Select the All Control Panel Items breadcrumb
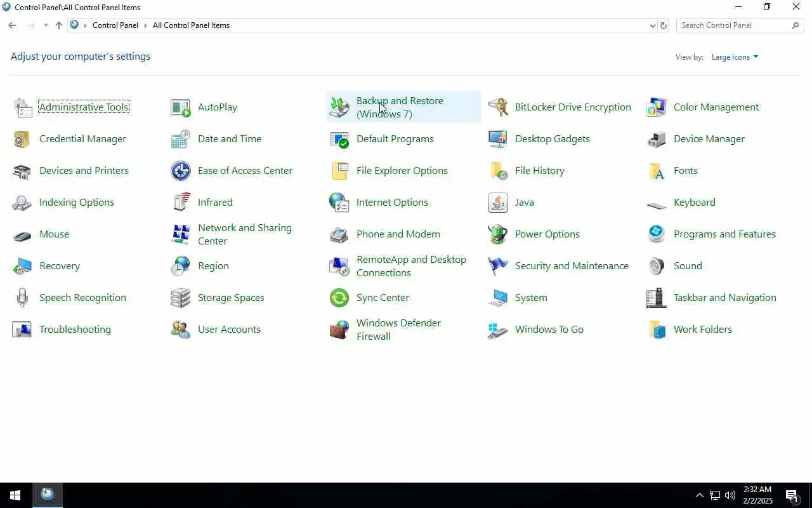This screenshot has width=812, height=508. click(x=191, y=25)
